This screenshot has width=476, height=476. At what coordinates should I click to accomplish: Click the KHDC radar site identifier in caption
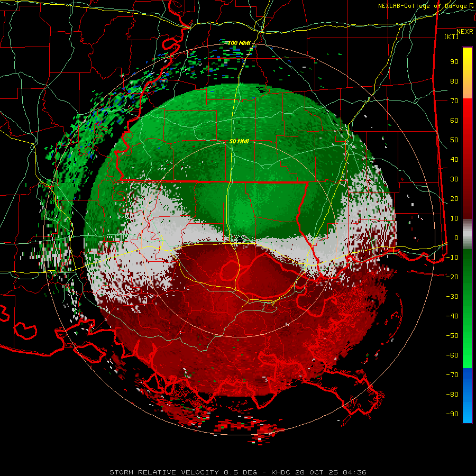coord(281,472)
